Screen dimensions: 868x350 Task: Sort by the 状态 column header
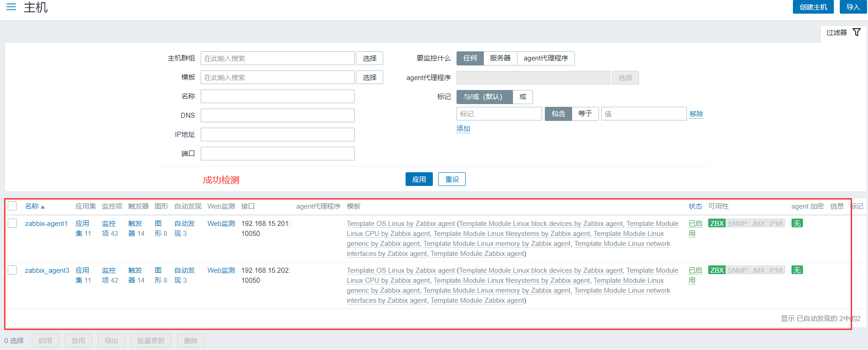click(x=695, y=206)
